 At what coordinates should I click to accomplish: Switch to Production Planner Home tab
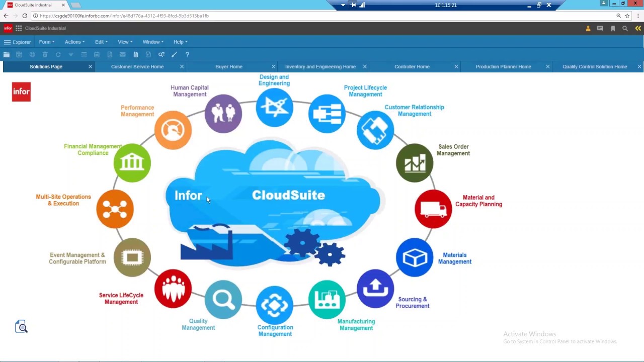click(x=503, y=66)
